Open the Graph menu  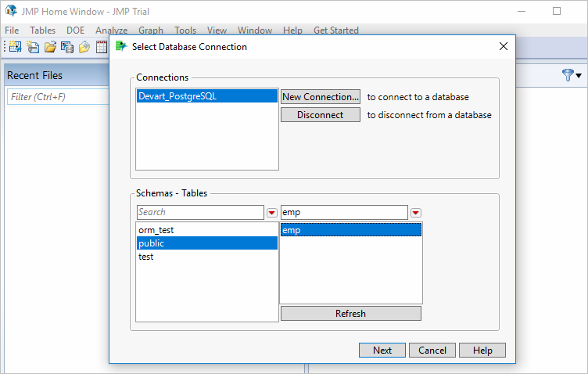(151, 31)
